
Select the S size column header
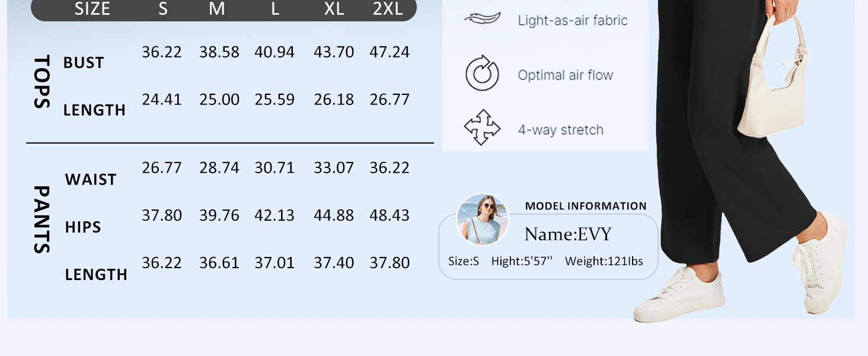pos(162,9)
